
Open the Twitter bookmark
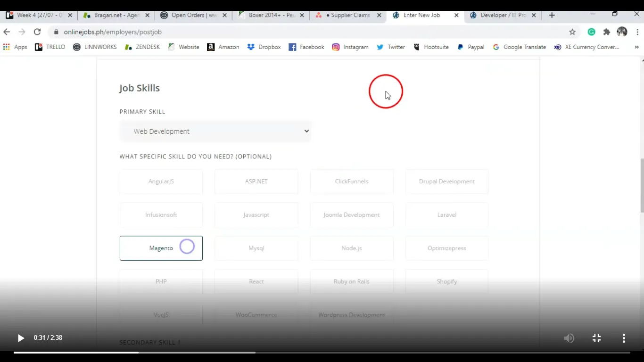click(391, 47)
